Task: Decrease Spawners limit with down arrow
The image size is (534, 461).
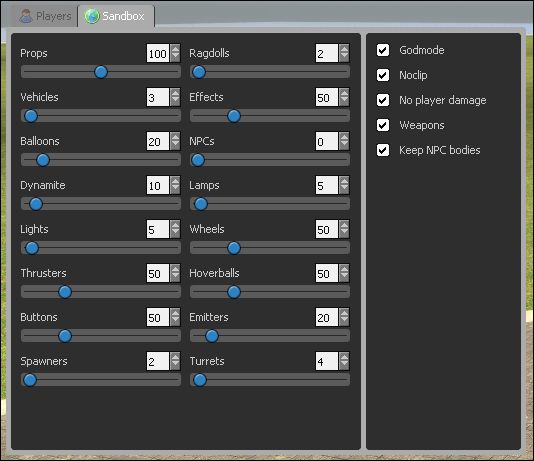Action: 175,365
